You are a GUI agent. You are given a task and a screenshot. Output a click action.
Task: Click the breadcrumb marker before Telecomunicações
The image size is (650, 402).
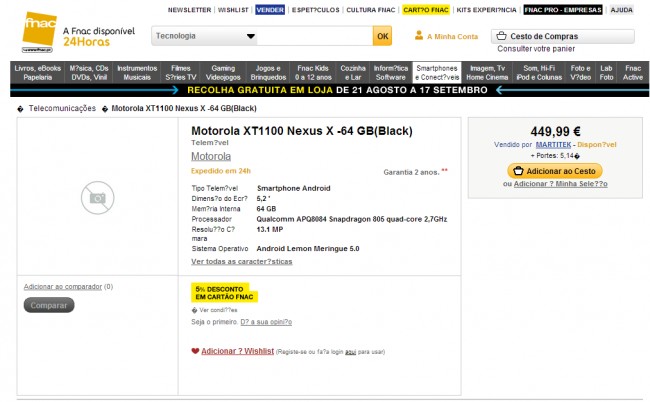click(x=20, y=109)
